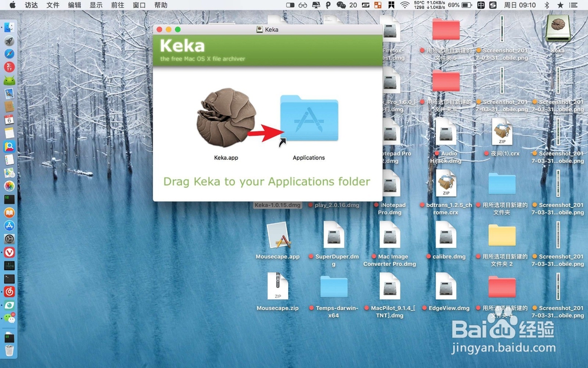
Task: Open WeChat in the Dock
Action: pos(9,318)
